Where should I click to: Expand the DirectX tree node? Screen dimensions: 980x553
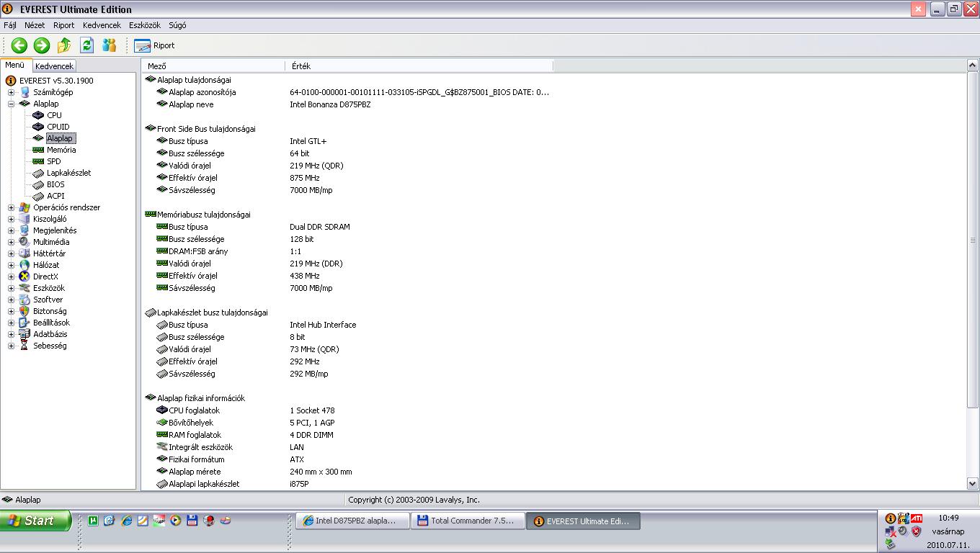[x=11, y=276]
